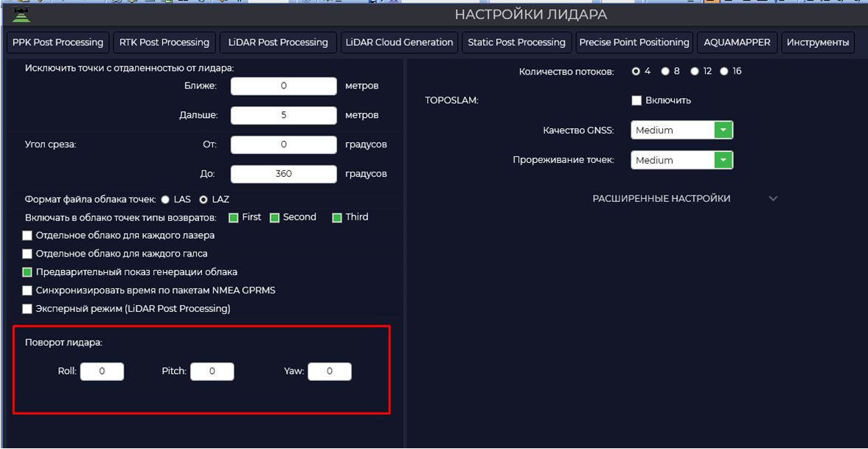Open the Качество GNSS dropdown

point(682,130)
